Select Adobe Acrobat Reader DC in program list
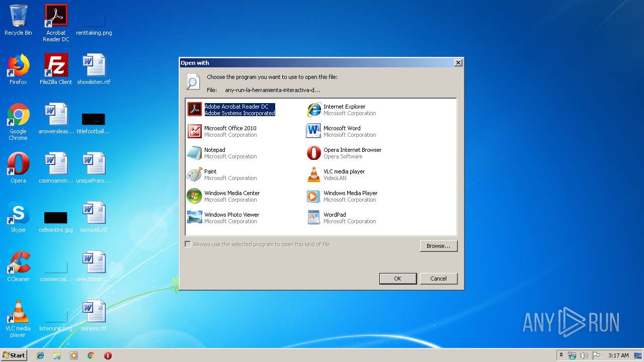 click(231, 110)
